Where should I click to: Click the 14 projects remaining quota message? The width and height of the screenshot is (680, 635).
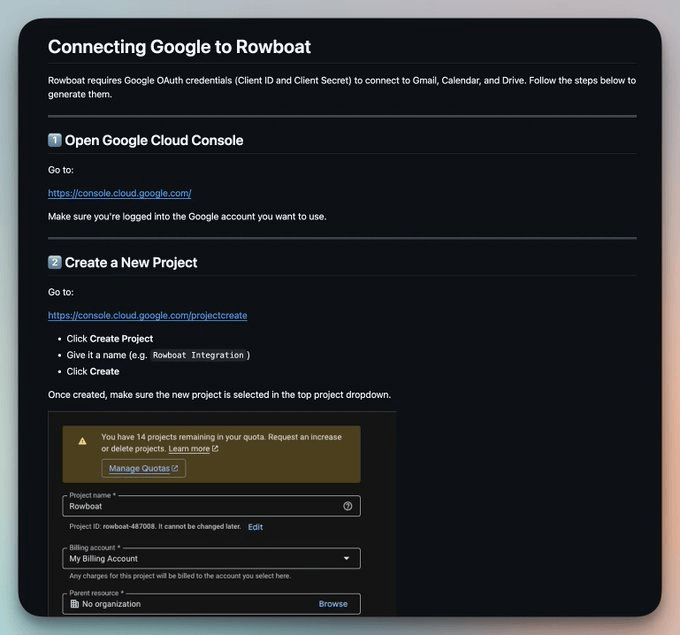[221, 443]
